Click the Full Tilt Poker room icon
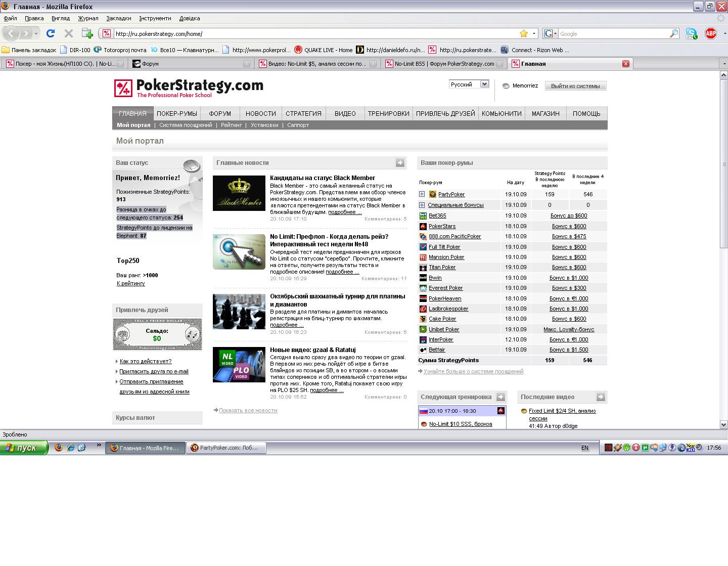Image resolution: width=728 pixels, height=566 pixels. (x=423, y=247)
